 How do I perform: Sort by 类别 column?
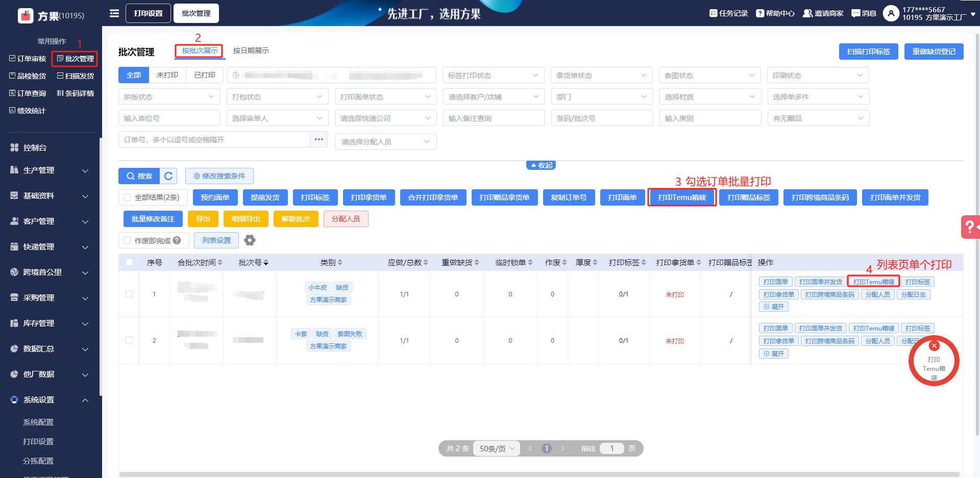click(340, 263)
